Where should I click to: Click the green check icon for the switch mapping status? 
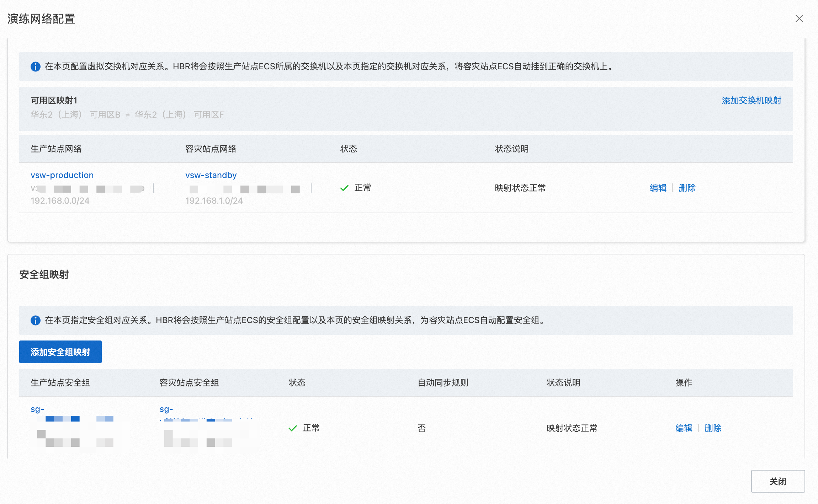pyautogui.click(x=344, y=188)
